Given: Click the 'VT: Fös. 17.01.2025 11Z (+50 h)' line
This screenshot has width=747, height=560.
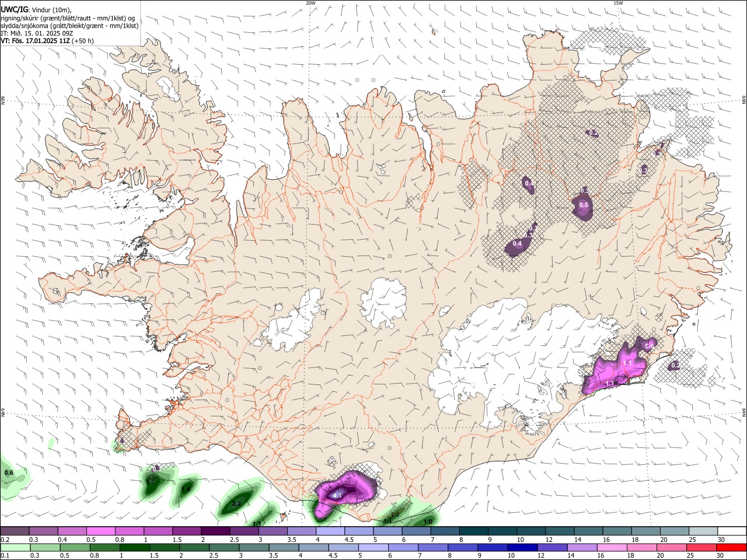Looking at the screenshot, I should tap(47, 41).
